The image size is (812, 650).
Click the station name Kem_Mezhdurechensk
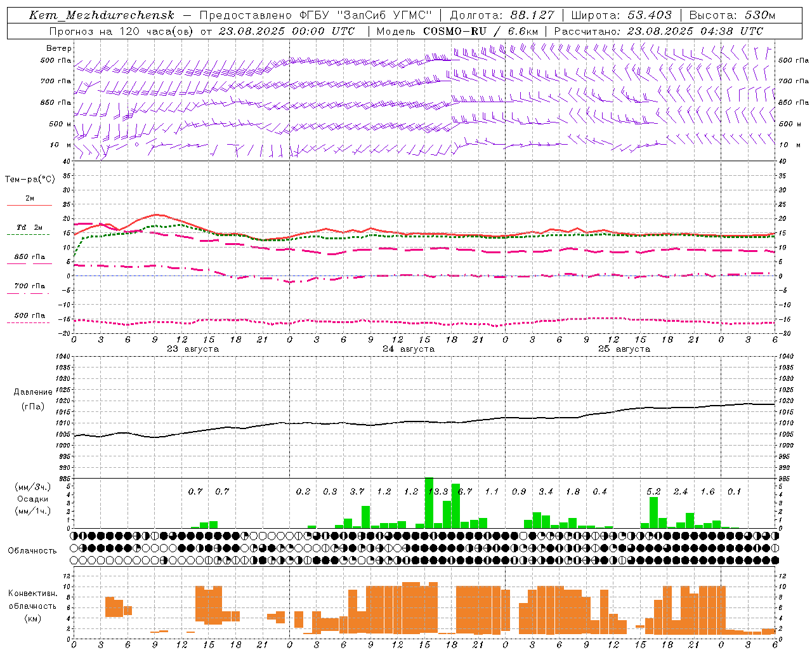pyautogui.click(x=101, y=15)
